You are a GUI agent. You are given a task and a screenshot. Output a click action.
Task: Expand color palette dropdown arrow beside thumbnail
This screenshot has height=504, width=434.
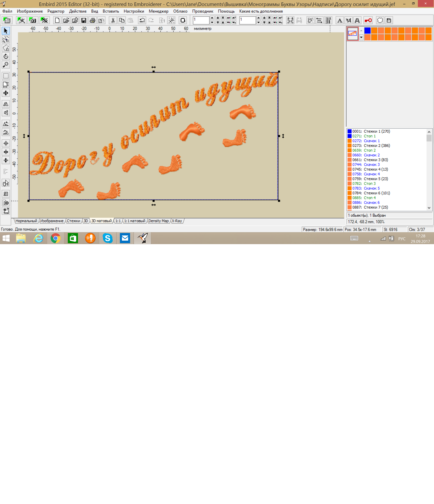[361, 37]
